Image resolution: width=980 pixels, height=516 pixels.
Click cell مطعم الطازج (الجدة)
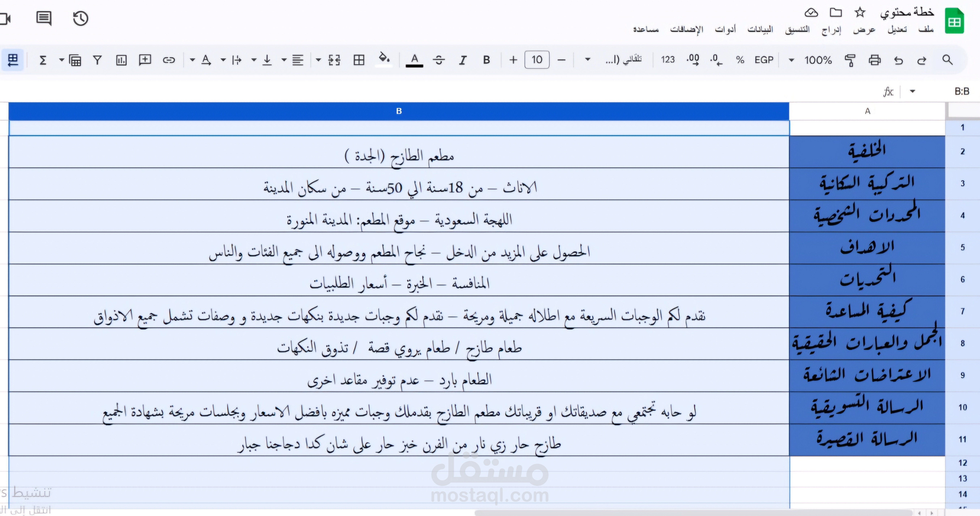pos(399,152)
